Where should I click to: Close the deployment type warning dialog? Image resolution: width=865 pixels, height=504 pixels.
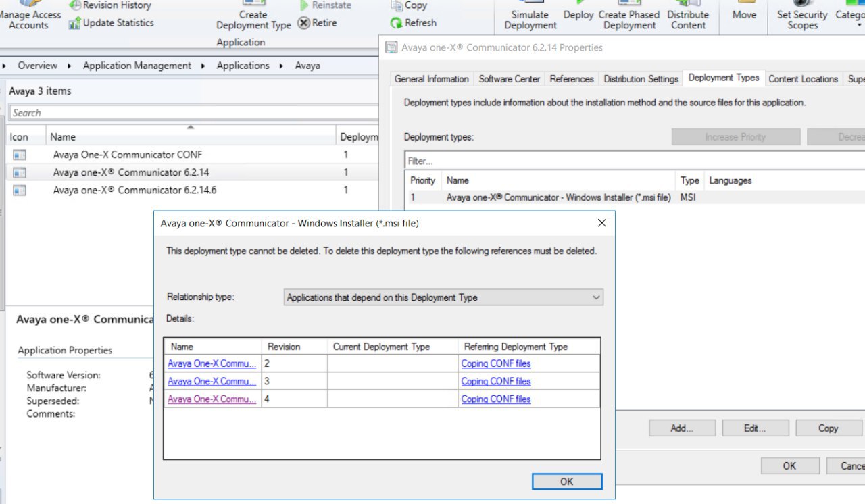tap(602, 223)
